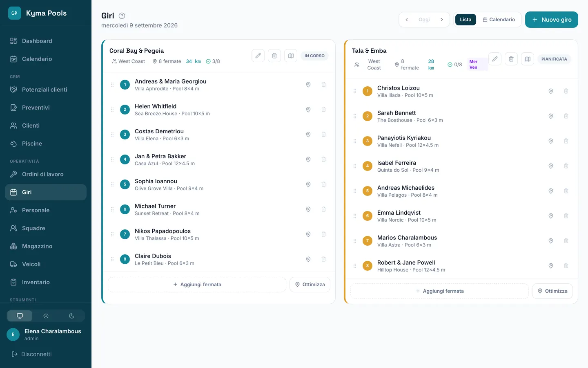Delete the Tala & Emba route
This screenshot has height=368, width=588.
click(x=511, y=59)
